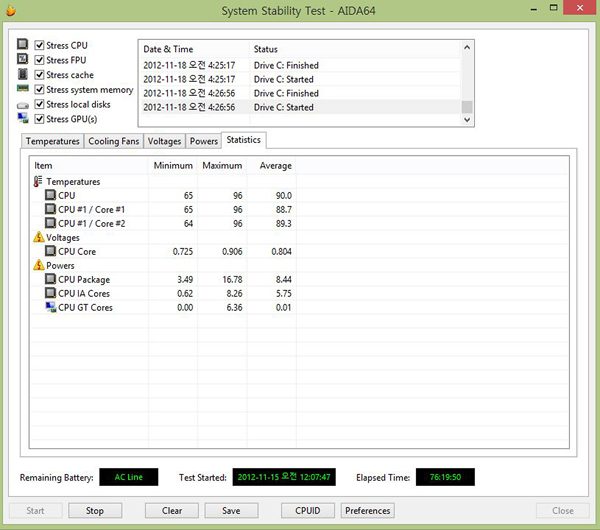Open the Preferences button

point(368,510)
